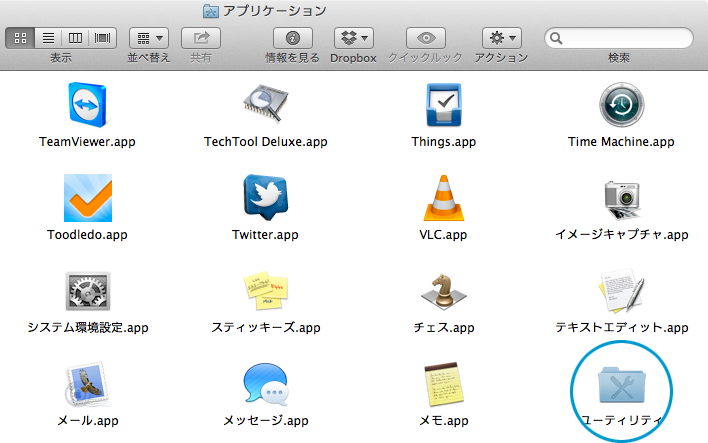The image size is (708, 443).
Task: Select the チェス.app knight icon
Action: coord(443,291)
